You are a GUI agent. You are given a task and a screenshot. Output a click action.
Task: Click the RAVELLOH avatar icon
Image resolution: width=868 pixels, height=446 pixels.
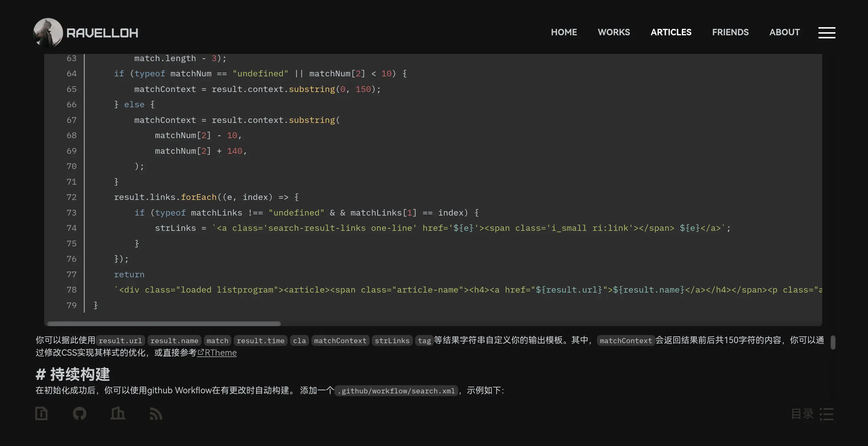(x=48, y=32)
